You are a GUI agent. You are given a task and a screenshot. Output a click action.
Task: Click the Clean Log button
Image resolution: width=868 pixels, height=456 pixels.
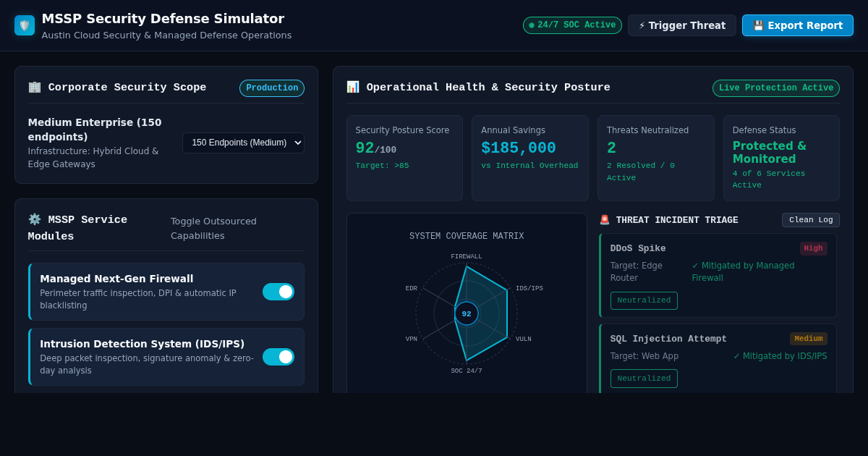(811, 220)
